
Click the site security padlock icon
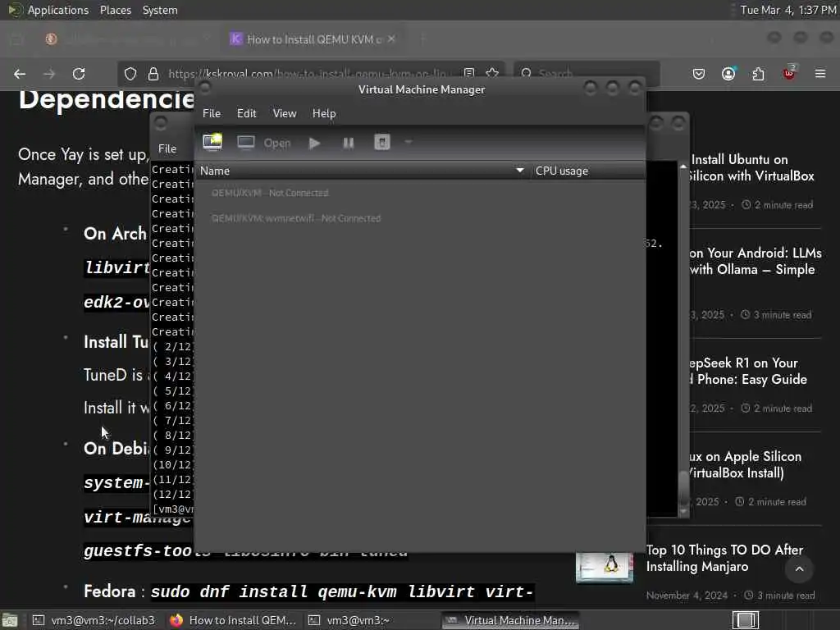point(153,74)
